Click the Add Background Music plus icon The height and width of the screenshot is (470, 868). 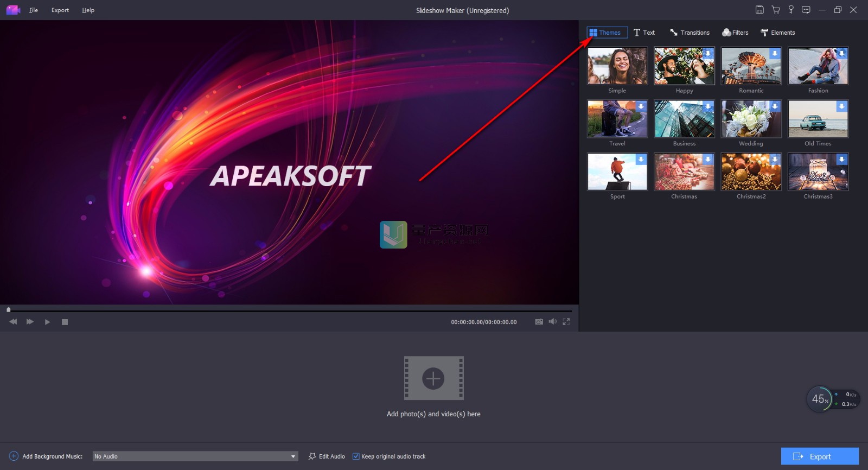14,456
